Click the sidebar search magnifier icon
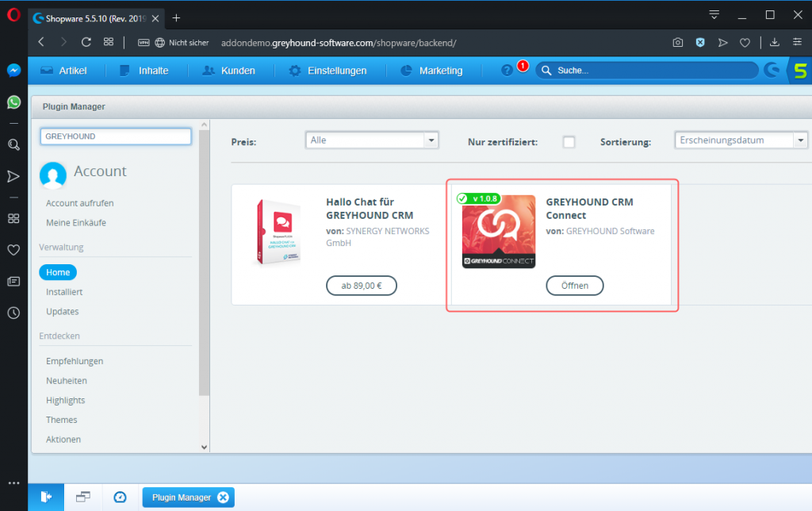Screen dimensions: 812x511 pyautogui.click(x=14, y=144)
